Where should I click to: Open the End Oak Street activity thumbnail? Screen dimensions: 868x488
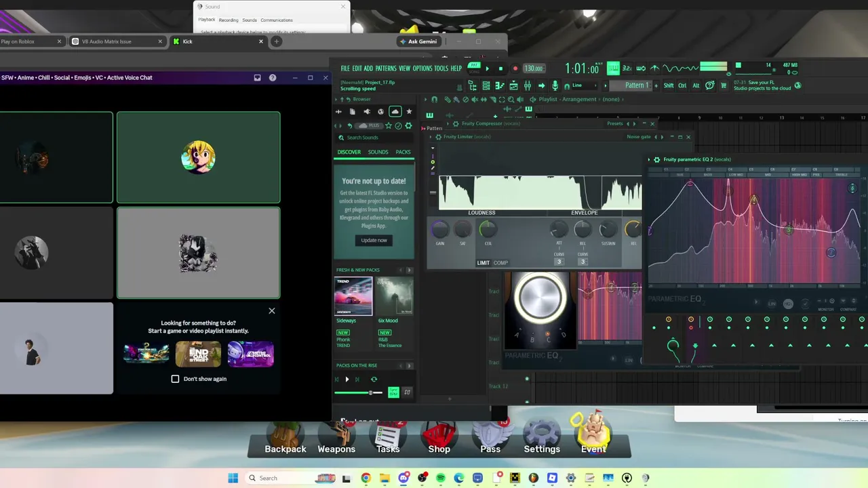(x=198, y=353)
